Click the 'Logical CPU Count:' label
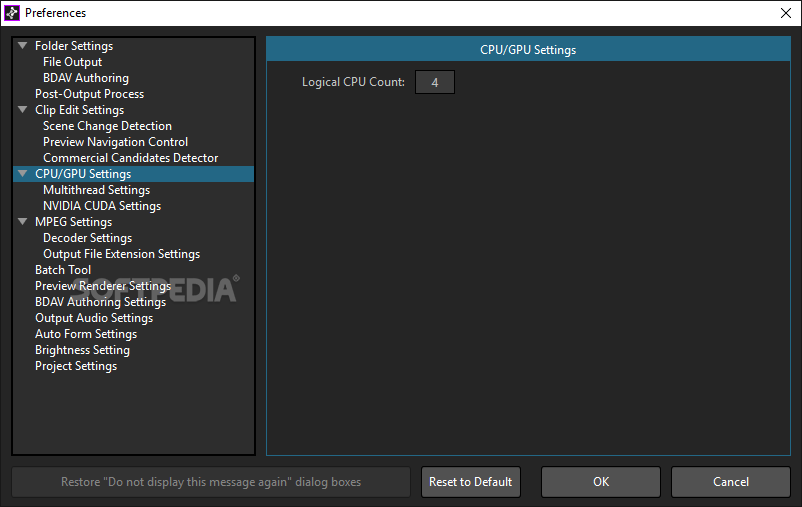This screenshot has width=802, height=507. pyautogui.click(x=353, y=82)
